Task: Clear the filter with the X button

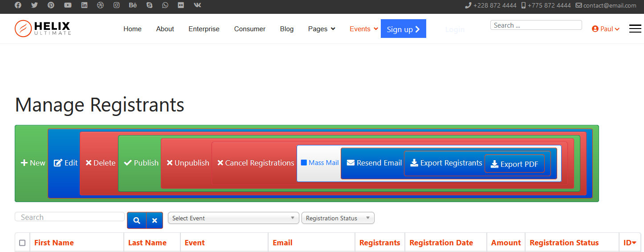Action: [x=155, y=220]
